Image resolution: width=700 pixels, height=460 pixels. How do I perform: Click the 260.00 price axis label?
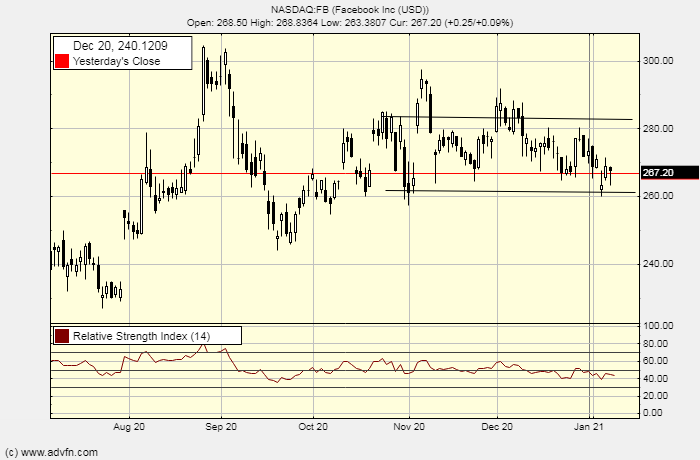[x=658, y=196]
